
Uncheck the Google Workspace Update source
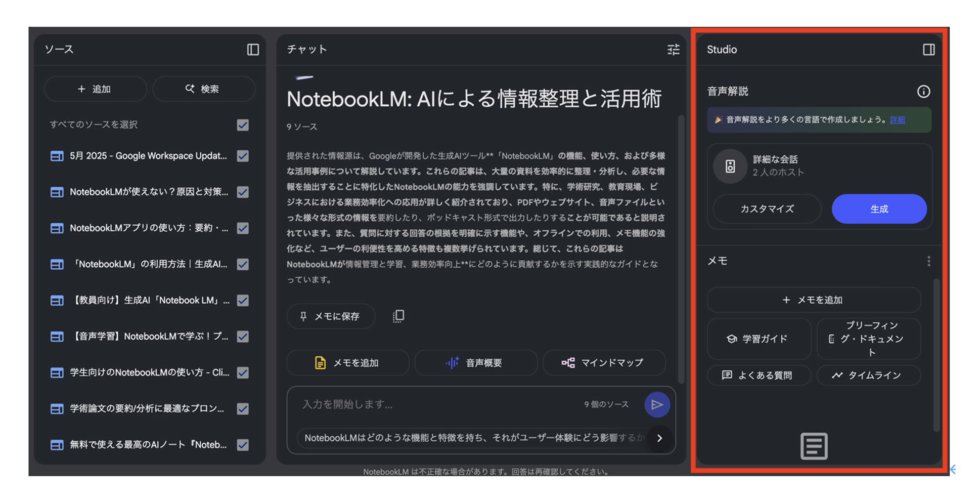[x=242, y=156]
